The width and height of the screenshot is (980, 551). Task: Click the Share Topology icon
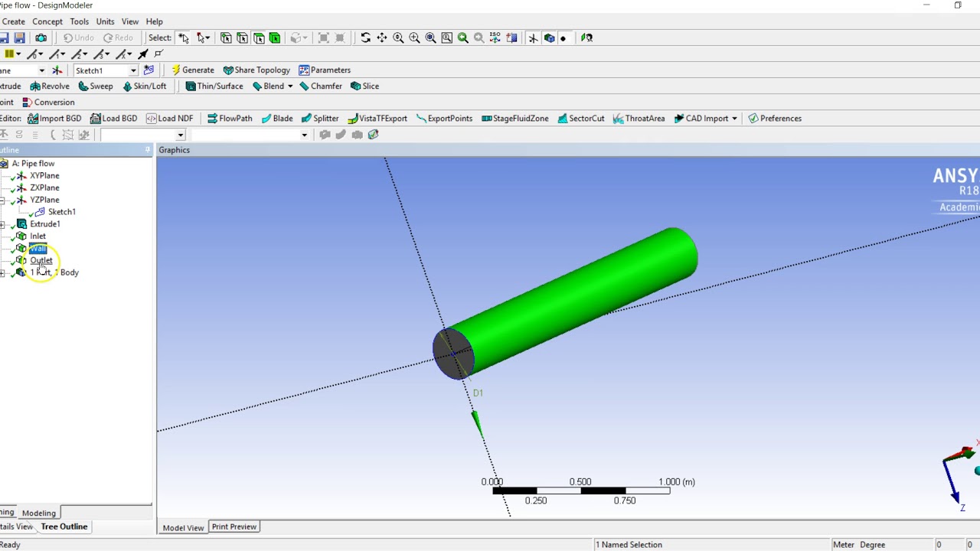[x=228, y=70]
